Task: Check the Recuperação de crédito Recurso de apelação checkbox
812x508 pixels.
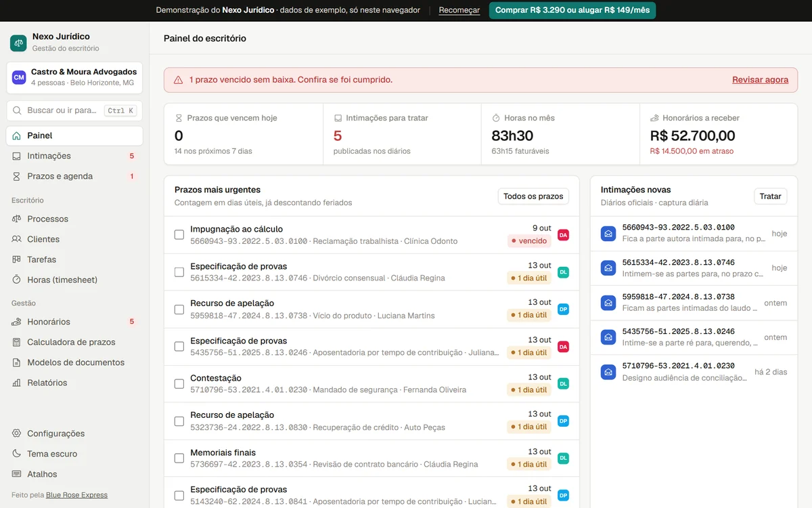Action: pos(179,421)
